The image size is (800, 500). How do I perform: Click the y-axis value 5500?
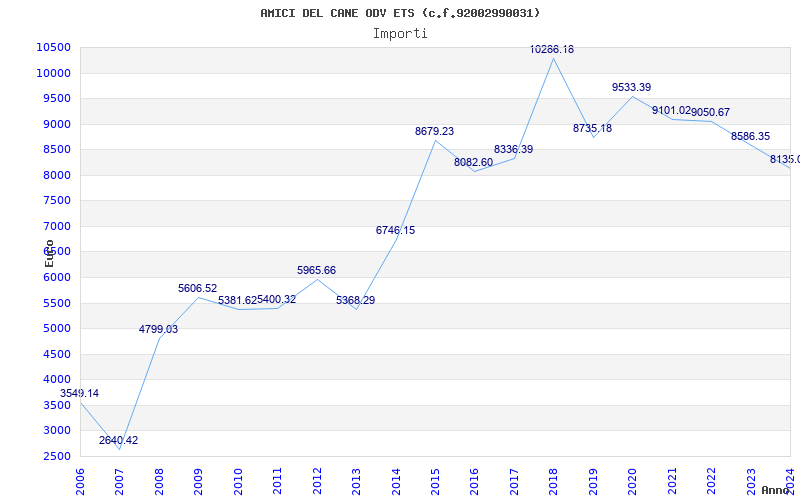[x=57, y=303]
